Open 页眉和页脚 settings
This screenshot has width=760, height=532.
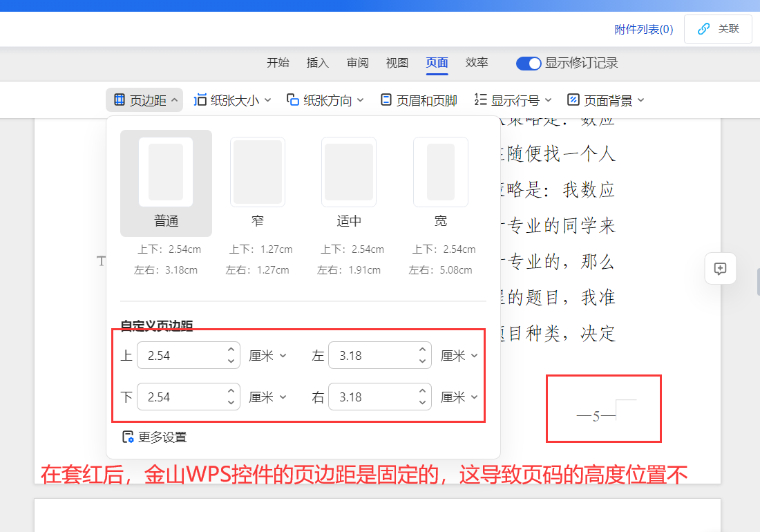point(419,99)
